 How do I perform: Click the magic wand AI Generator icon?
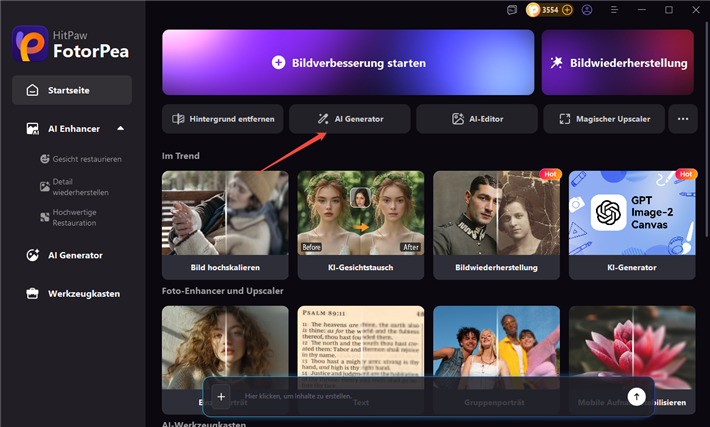tap(323, 119)
